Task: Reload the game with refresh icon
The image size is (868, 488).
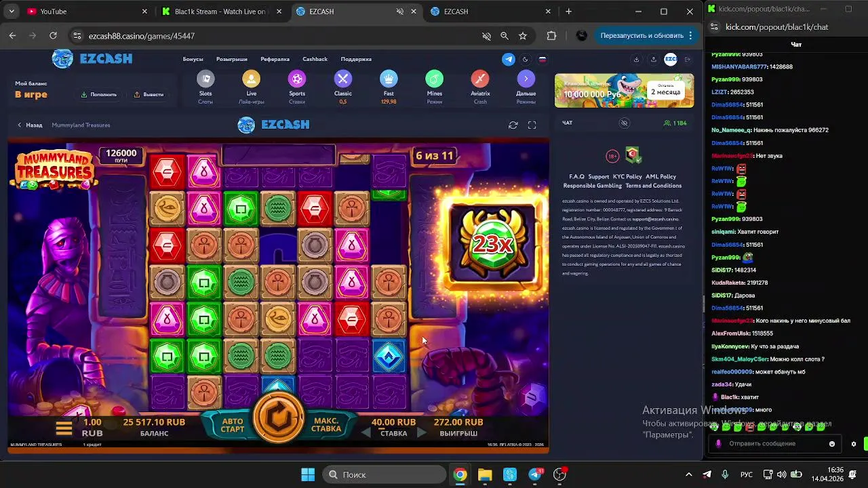Action: pyautogui.click(x=513, y=125)
